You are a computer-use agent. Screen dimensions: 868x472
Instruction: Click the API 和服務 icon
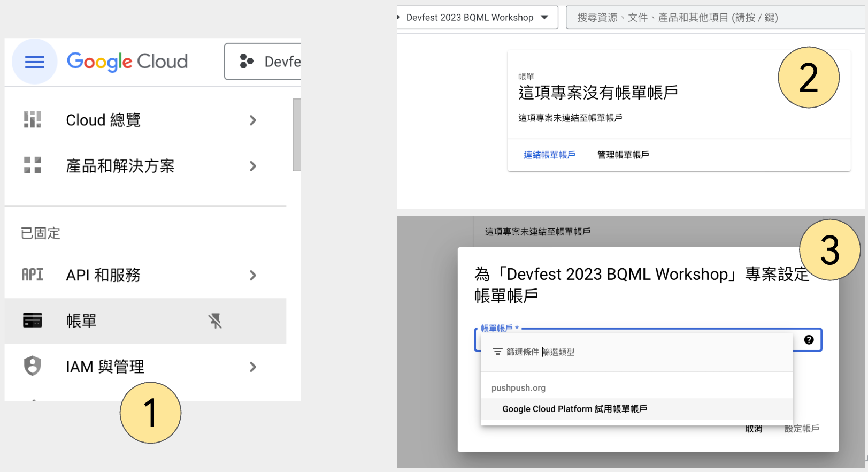click(x=33, y=275)
